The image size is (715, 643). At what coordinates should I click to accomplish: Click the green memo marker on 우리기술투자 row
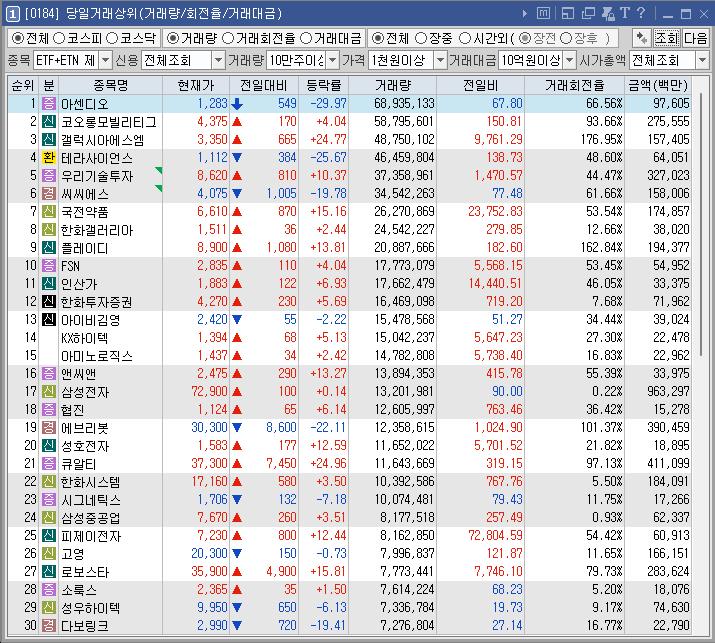(158, 171)
